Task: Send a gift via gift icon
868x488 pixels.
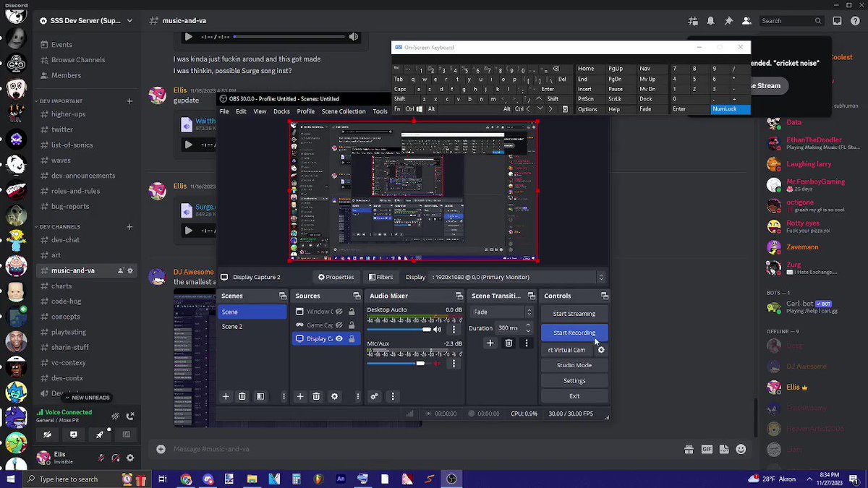Action: pyautogui.click(x=689, y=449)
